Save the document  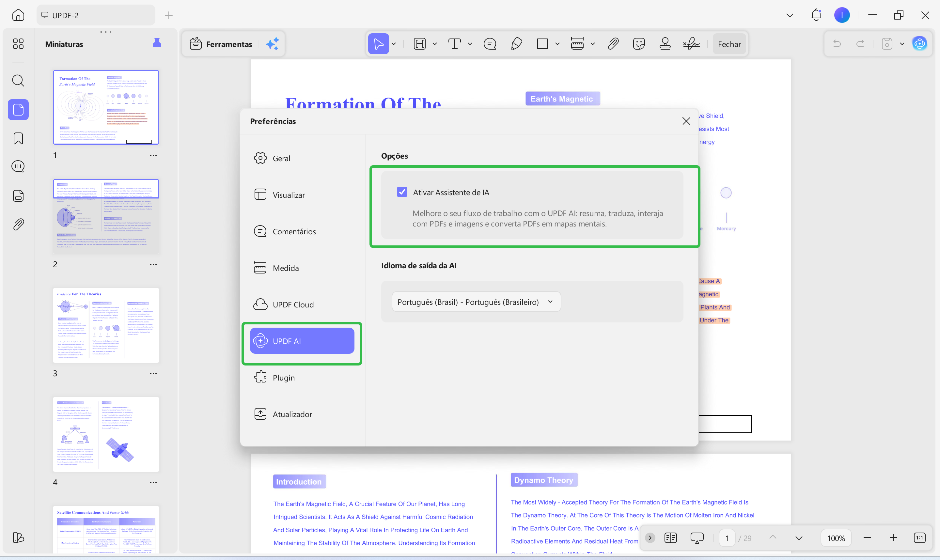coord(887,44)
